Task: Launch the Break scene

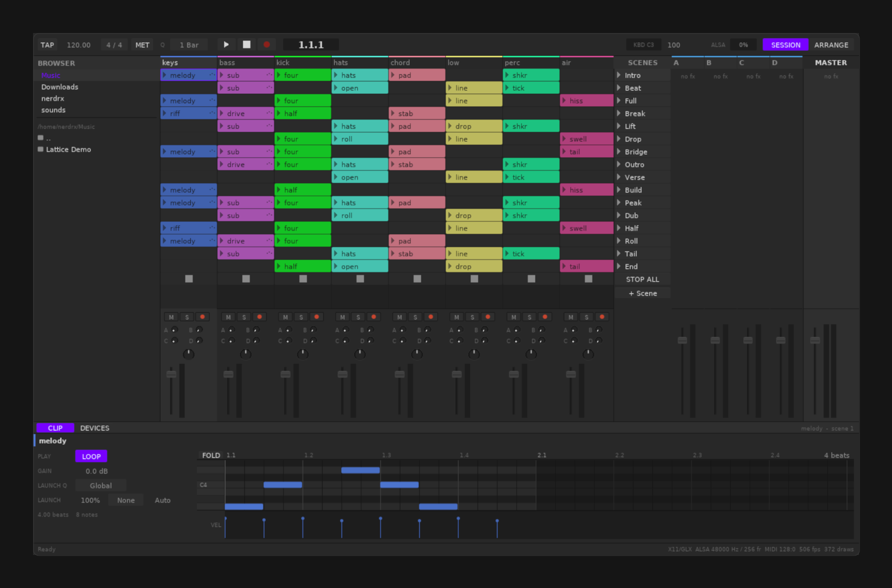Action: (x=619, y=113)
